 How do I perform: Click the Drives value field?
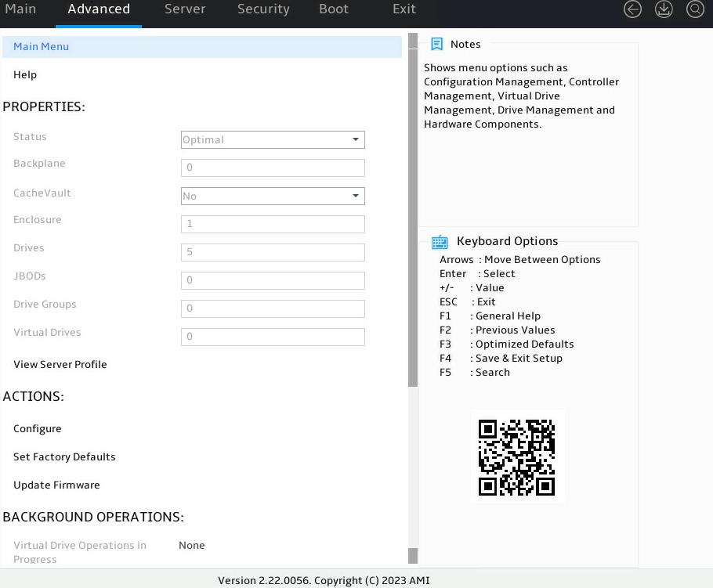pyautogui.click(x=273, y=252)
